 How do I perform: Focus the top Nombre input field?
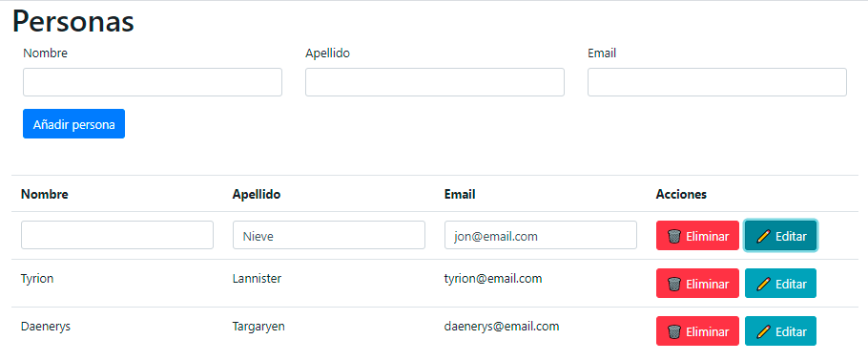[x=153, y=82]
